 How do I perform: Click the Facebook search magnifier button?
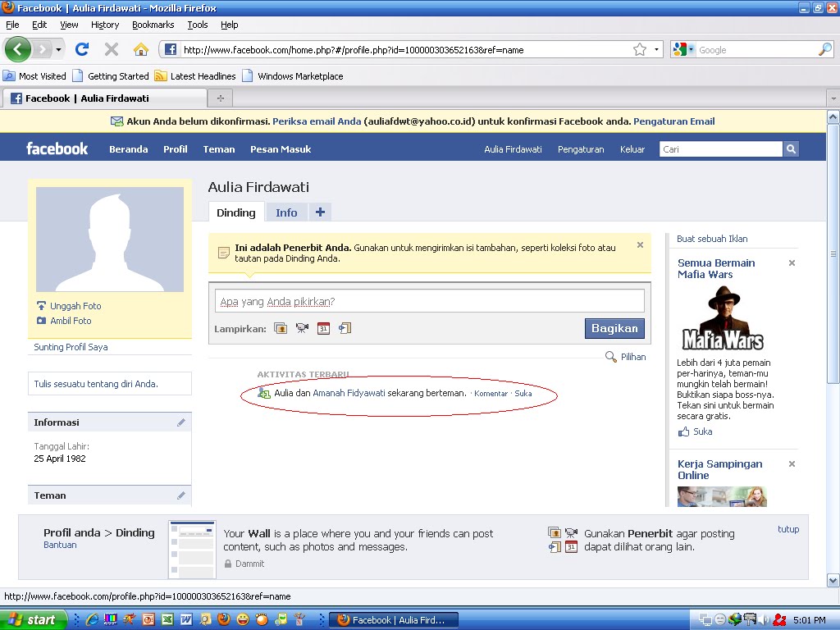(791, 149)
